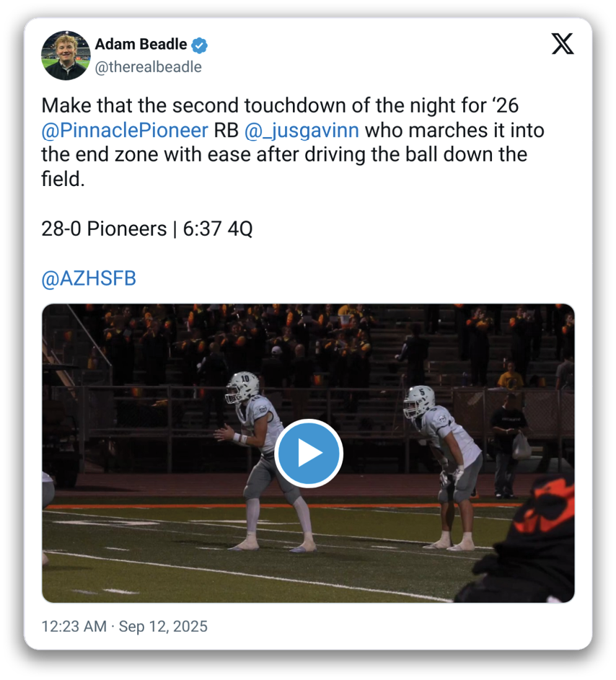Open the @AZHSFB mention link
Viewport: 616px width, 680px height.
tap(89, 279)
